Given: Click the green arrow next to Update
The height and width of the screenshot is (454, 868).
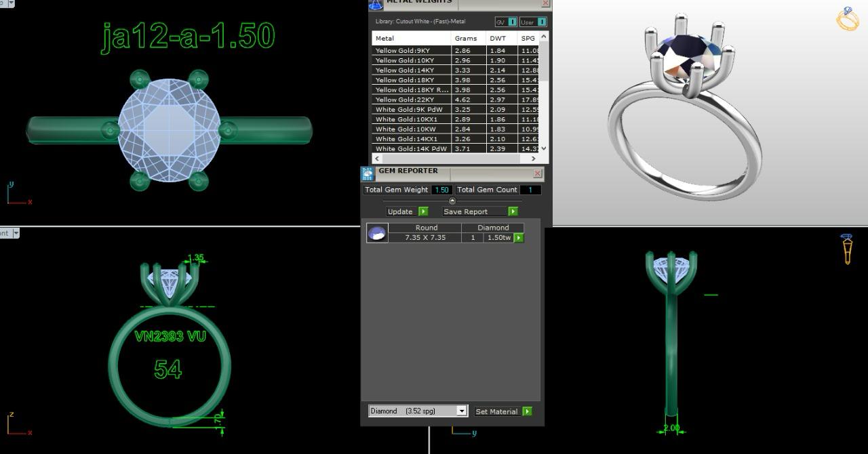Looking at the screenshot, I should (423, 211).
